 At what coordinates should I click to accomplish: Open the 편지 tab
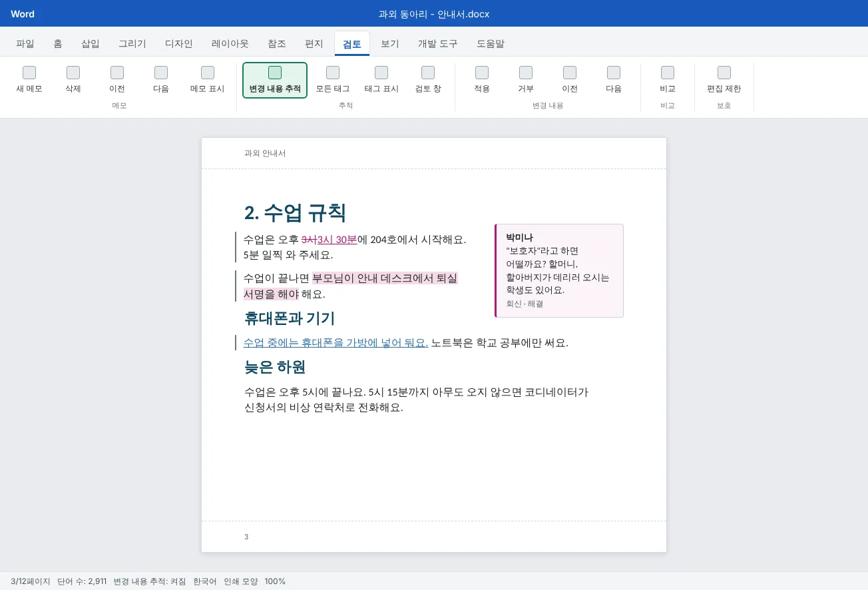click(314, 44)
